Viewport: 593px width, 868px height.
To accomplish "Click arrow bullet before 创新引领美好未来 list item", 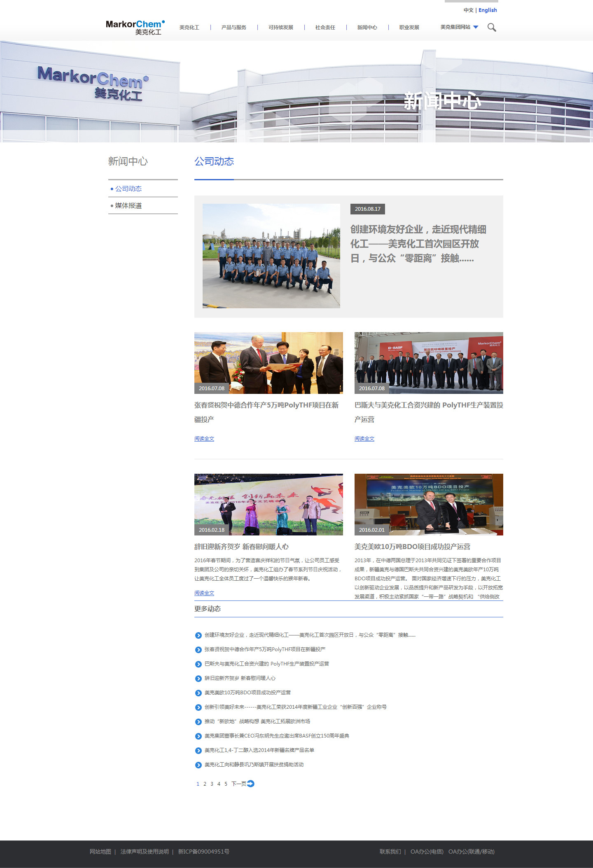I will pos(198,707).
